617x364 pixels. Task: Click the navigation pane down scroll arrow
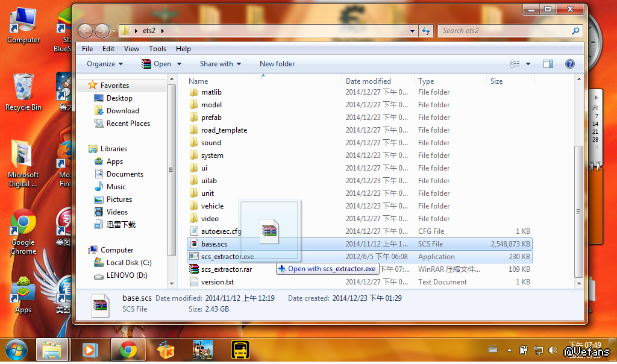172,283
